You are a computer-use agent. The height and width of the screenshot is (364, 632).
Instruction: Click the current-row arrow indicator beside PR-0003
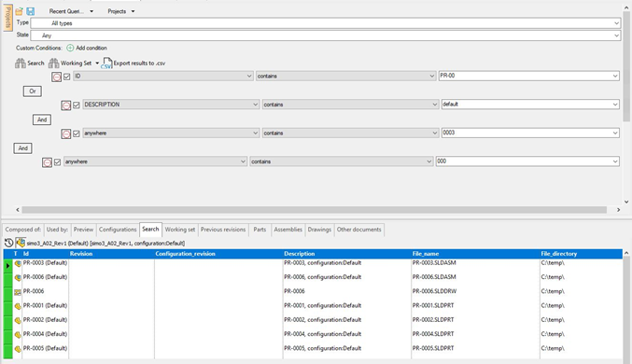[x=7, y=266]
